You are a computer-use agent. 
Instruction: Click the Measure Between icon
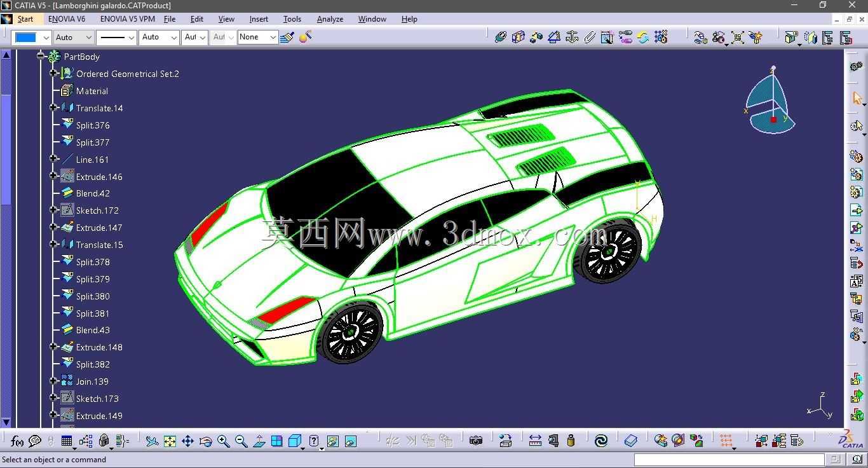coord(535,441)
